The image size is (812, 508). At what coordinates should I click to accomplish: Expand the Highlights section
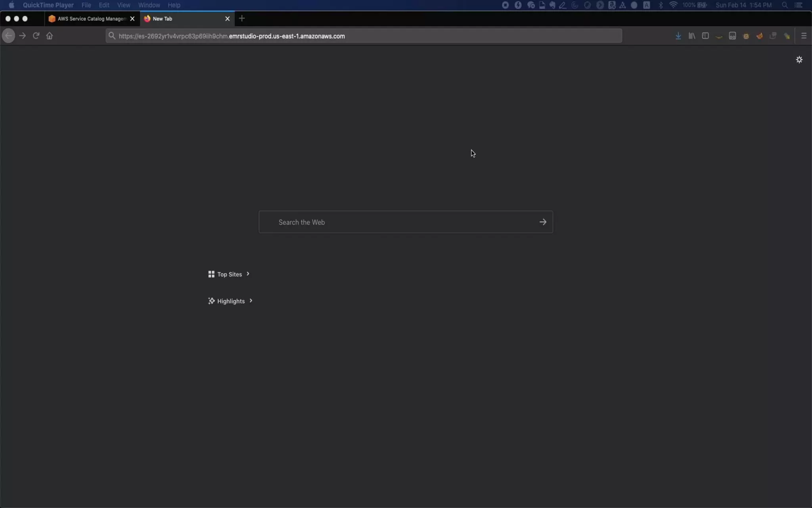click(231, 301)
